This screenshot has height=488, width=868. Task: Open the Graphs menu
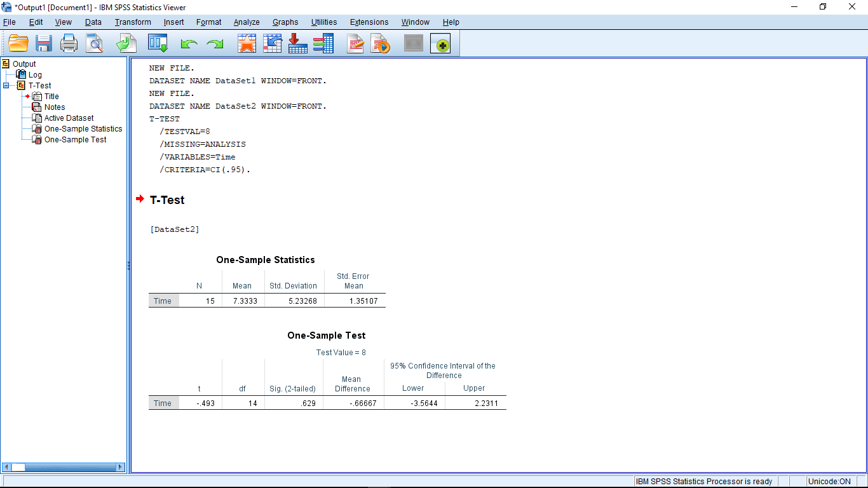pos(285,22)
